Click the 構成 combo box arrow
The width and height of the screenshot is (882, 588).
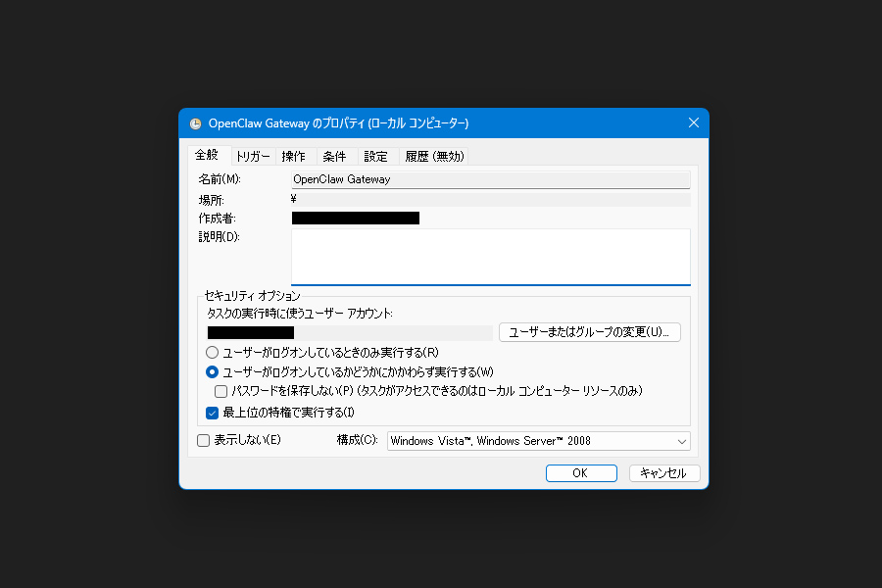coord(681,441)
